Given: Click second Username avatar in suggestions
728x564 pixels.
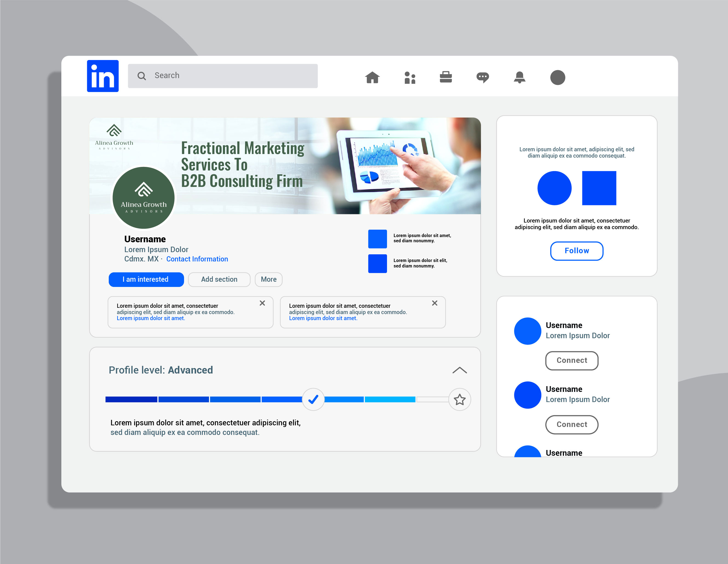Looking at the screenshot, I should click(528, 395).
